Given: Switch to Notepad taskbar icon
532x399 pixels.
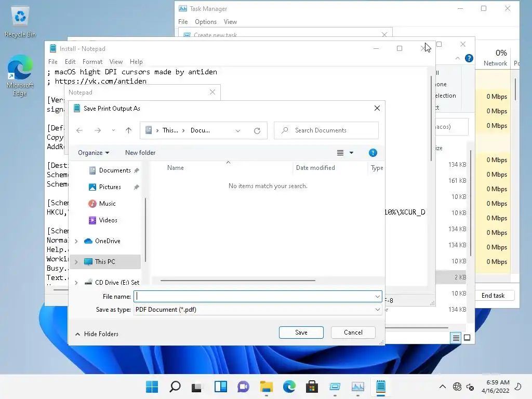Looking at the screenshot, I should tap(381, 387).
